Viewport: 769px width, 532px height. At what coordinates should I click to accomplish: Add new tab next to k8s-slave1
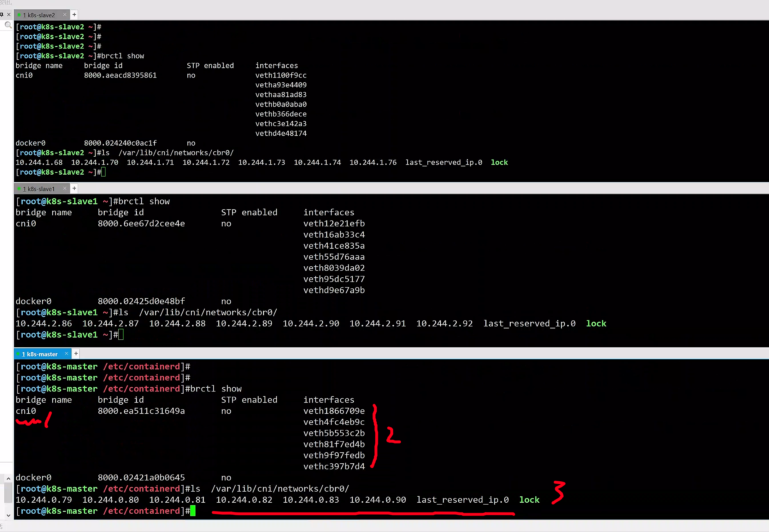click(x=74, y=188)
